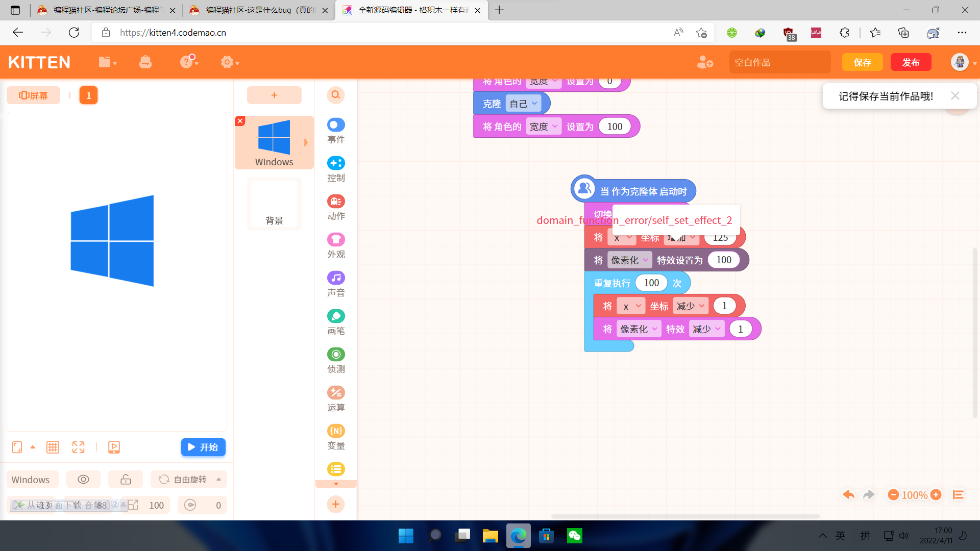Click the add extension plus below the categories
The image size is (980, 551).
pyautogui.click(x=336, y=505)
